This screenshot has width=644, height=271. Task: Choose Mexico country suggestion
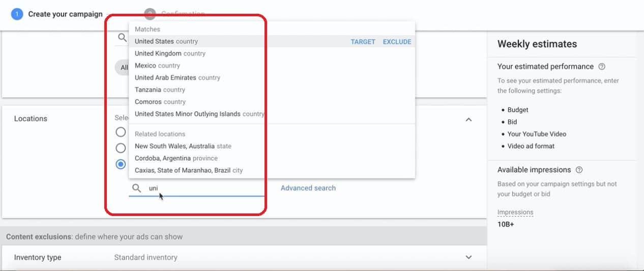(272, 66)
